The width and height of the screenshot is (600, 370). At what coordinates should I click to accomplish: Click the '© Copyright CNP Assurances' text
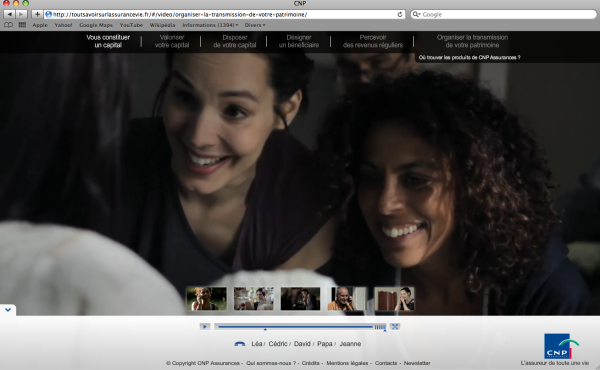[x=203, y=363]
